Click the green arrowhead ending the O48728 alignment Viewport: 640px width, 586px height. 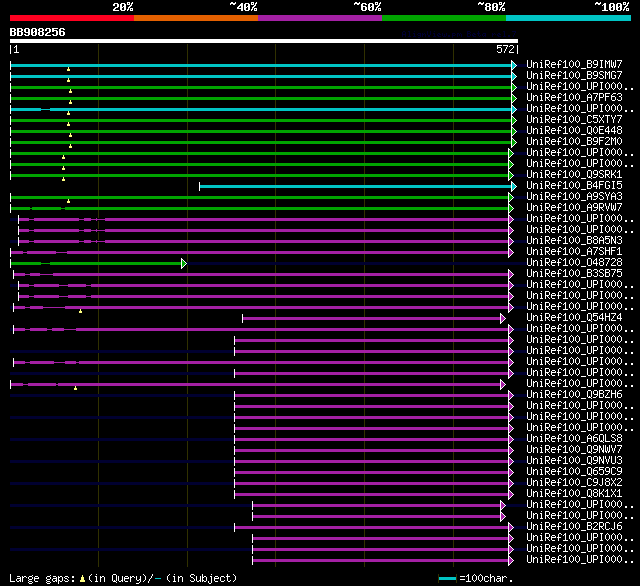(184, 264)
